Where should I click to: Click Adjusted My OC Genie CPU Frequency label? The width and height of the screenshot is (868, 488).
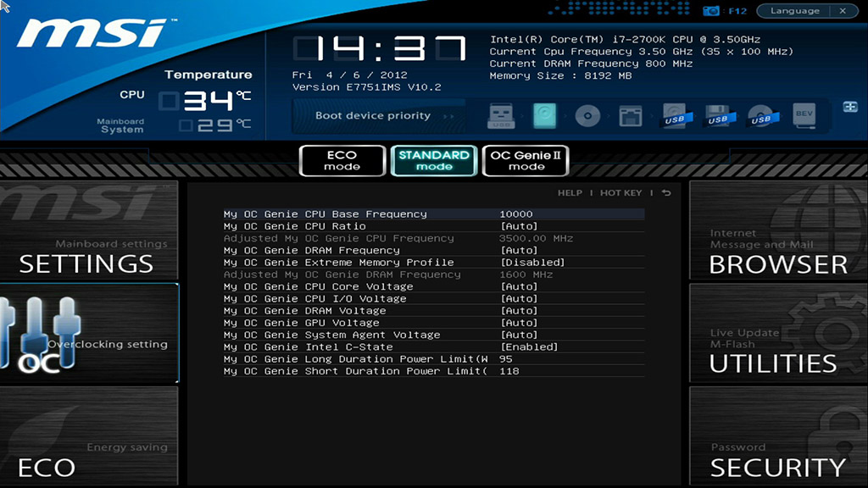339,238
